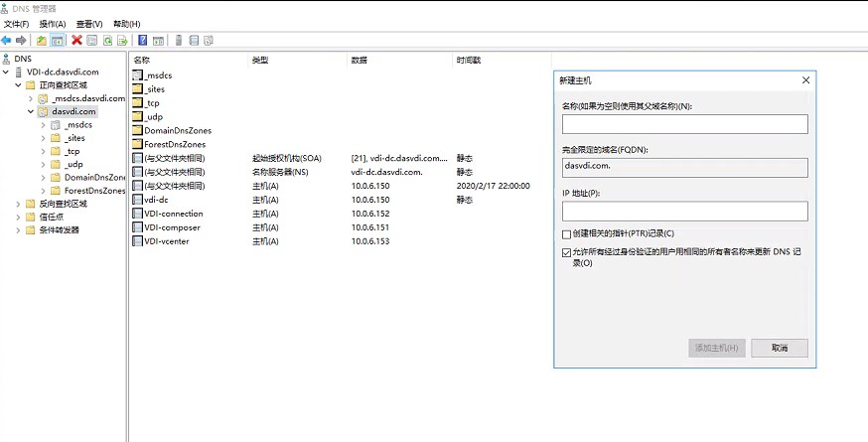Click the 10.0.6.152 data cell
Screen dimensions: 868x442
[370, 214]
